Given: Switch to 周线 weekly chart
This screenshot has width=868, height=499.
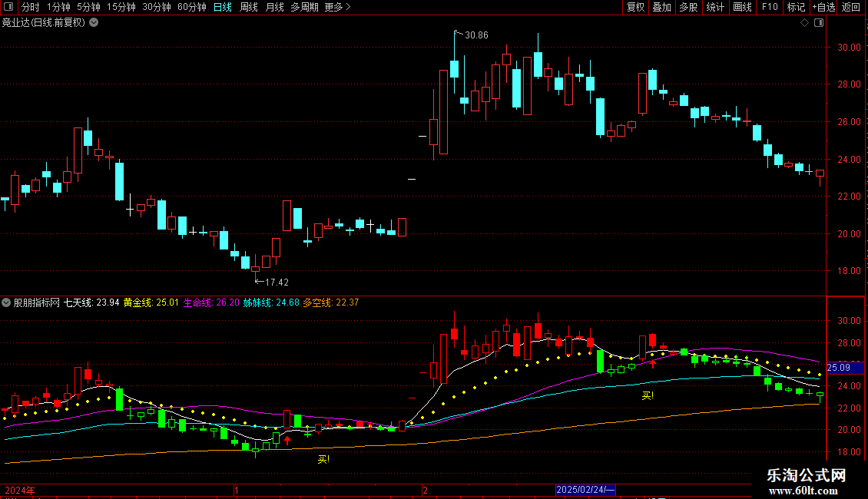Looking at the screenshot, I should [249, 7].
